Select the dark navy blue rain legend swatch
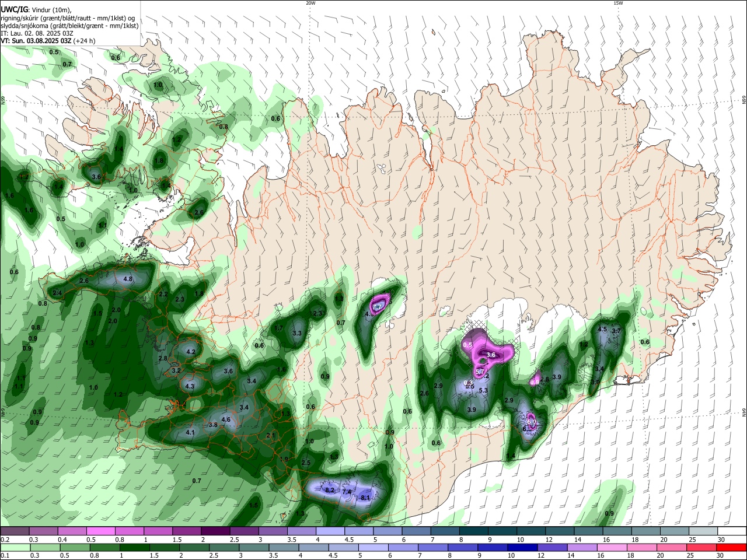Image resolution: width=747 pixels, height=560 pixels. point(522,547)
